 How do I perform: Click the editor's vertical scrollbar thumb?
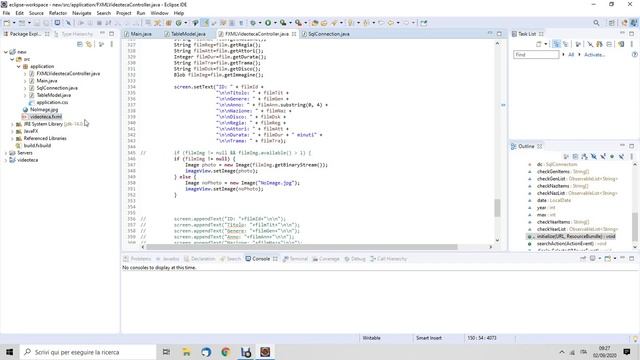[497, 208]
